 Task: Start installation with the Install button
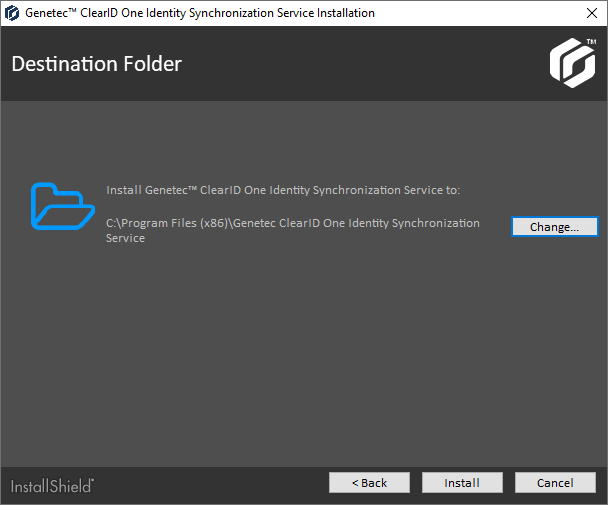pyautogui.click(x=462, y=483)
